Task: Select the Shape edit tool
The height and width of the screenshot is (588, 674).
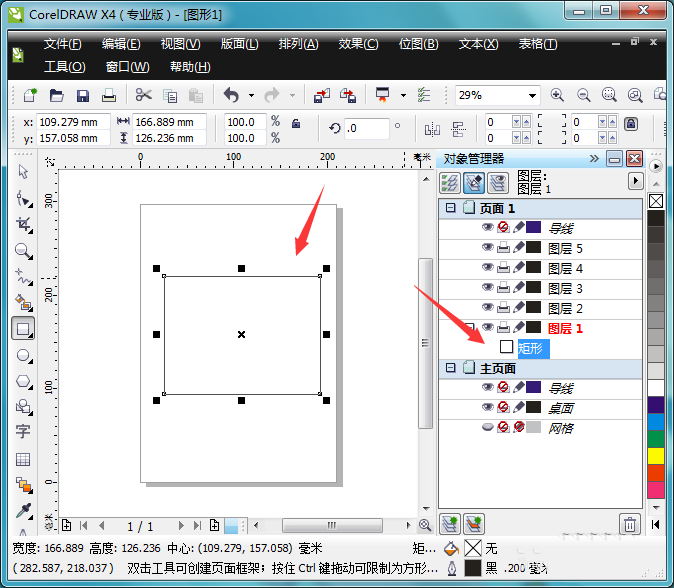Action: pos(24,199)
